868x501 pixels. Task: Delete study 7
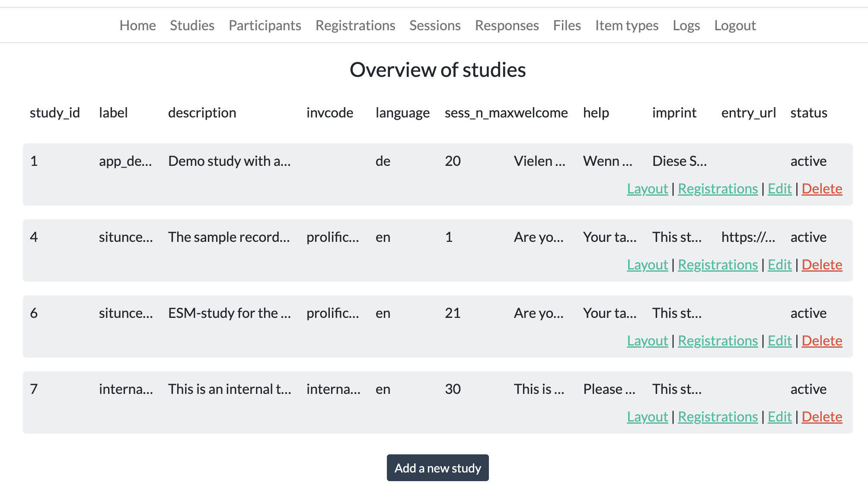[822, 417]
